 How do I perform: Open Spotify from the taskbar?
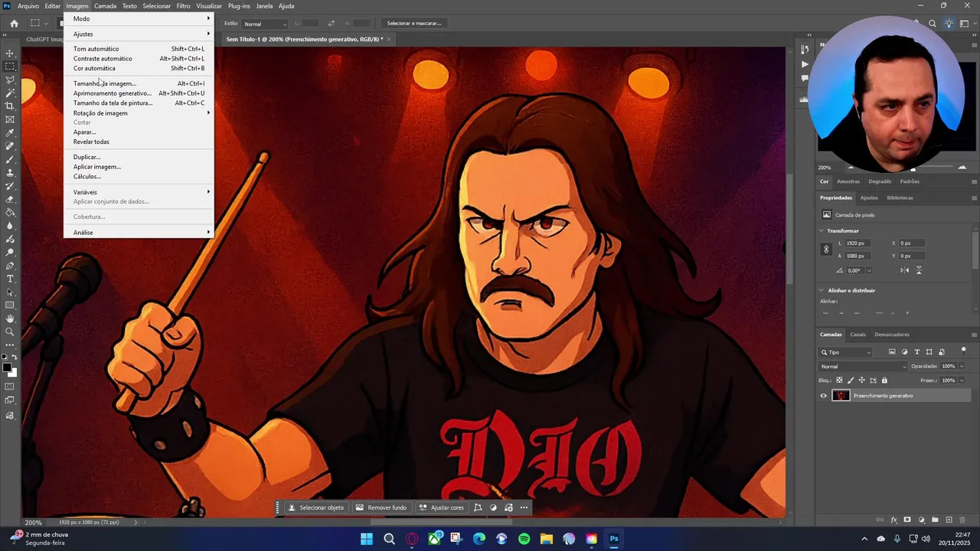(524, 539)
